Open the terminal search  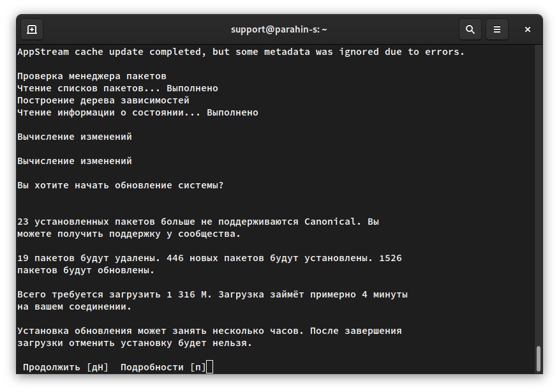(x=470, y=29)
